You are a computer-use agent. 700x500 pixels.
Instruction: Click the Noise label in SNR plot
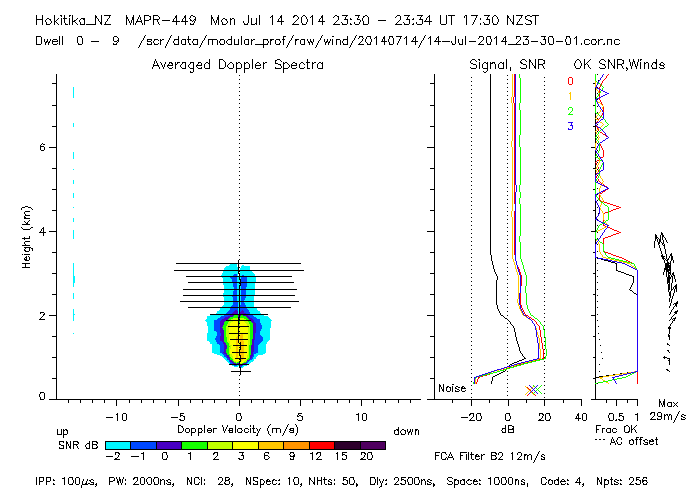[452, 388]
